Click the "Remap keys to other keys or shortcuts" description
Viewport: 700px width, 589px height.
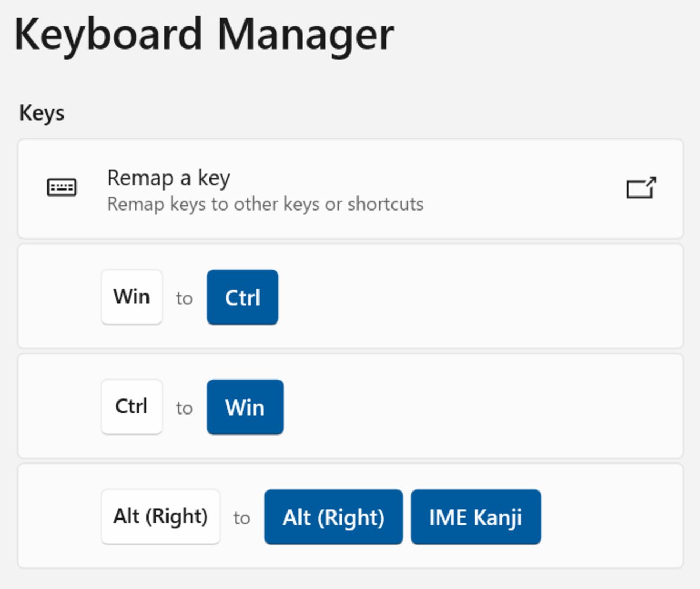coord(265,204)
